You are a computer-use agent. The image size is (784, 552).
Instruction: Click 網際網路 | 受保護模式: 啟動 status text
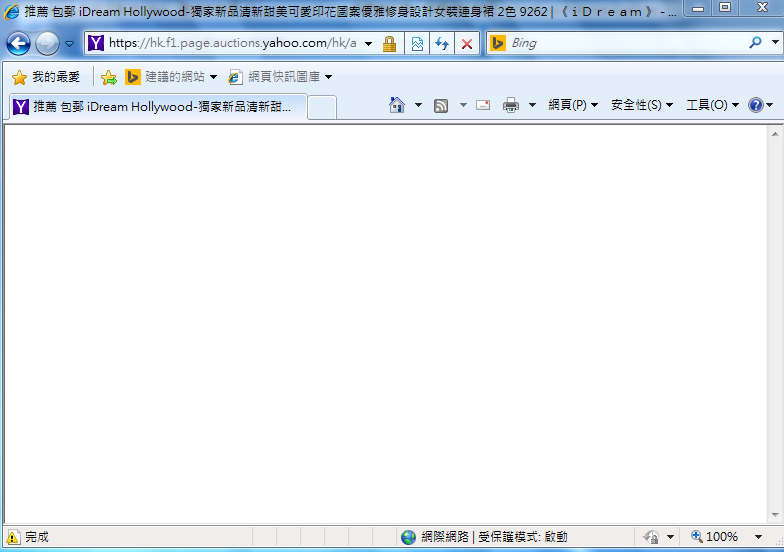point(494,537)
